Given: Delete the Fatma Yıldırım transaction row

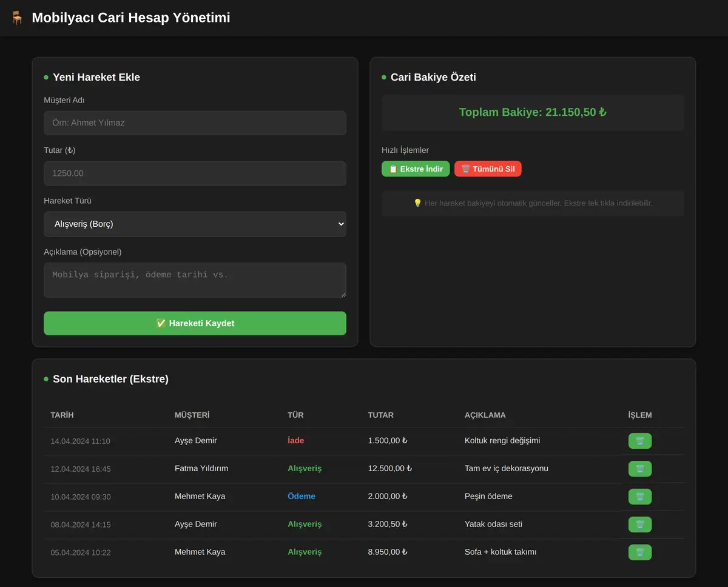Looking at the screenshot, I should (x=640, y=469).
